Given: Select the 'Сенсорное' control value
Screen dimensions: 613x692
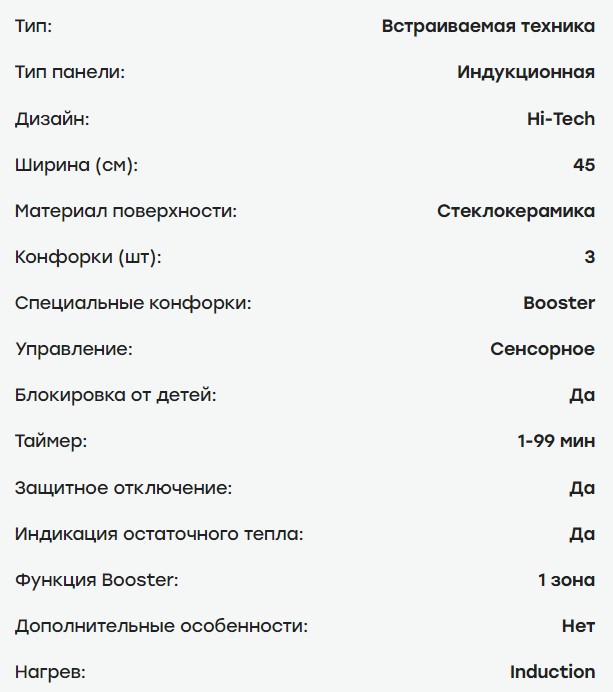Looking at the screenshot, I should coord(542,349).
